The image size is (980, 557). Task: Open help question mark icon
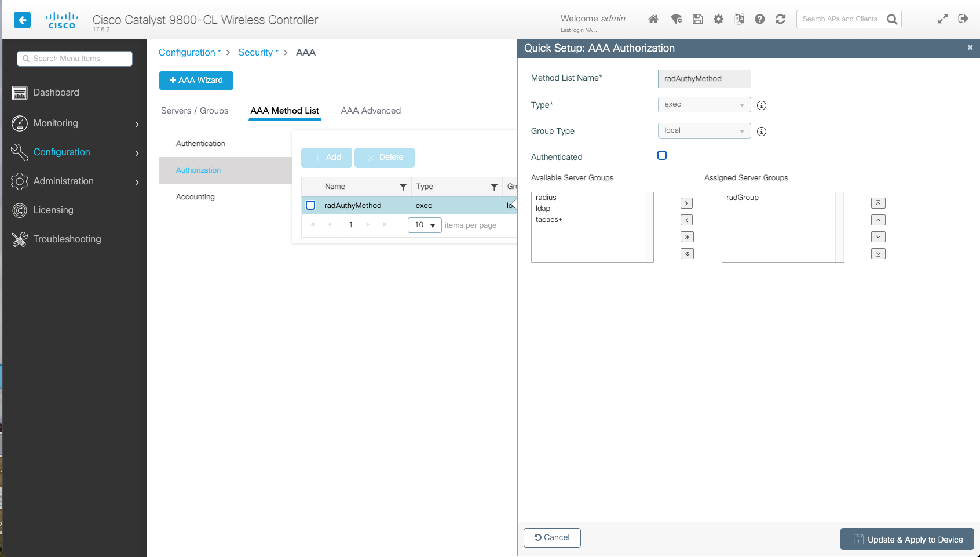coord(760,19)
